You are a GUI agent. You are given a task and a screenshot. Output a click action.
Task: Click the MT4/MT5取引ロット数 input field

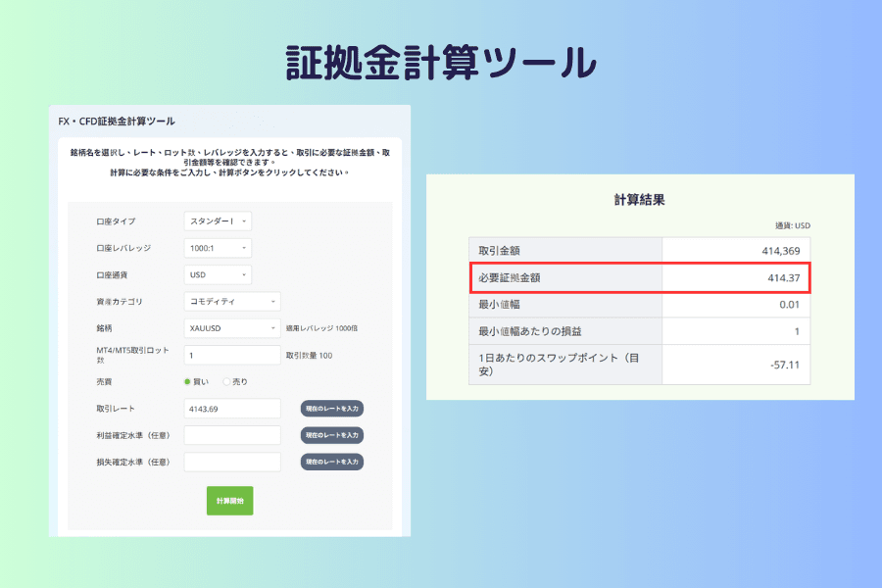coord(231,355)
